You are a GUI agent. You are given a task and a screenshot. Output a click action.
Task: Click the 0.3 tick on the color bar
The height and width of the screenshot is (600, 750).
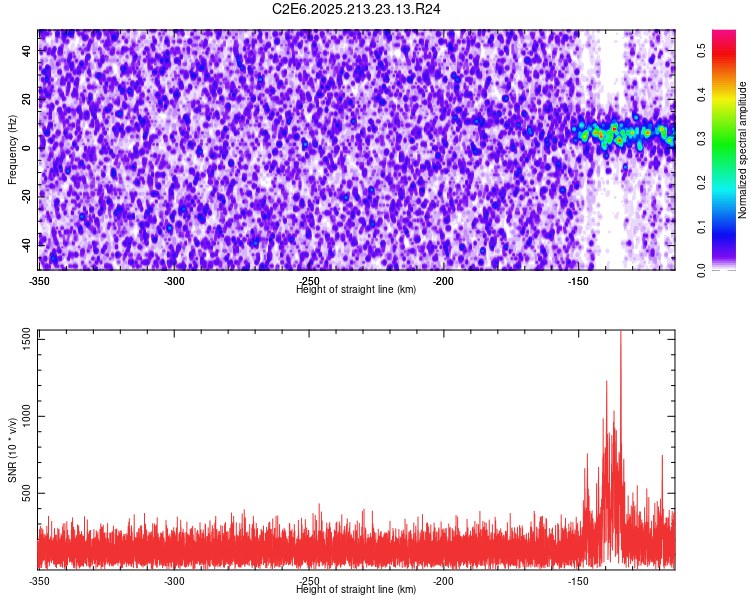pos(702,139)
